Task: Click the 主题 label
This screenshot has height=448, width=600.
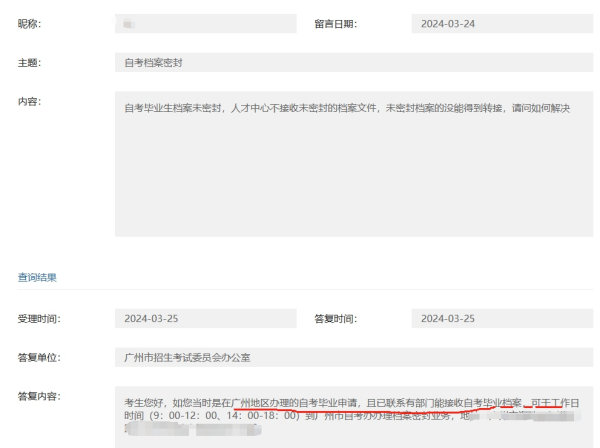Action: 31,63
